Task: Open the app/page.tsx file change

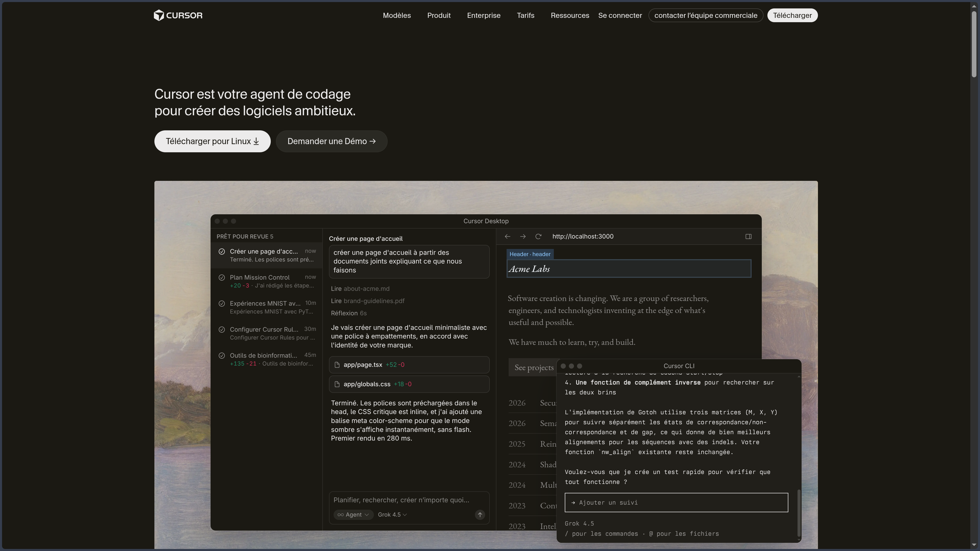Action: pos(409,365)
